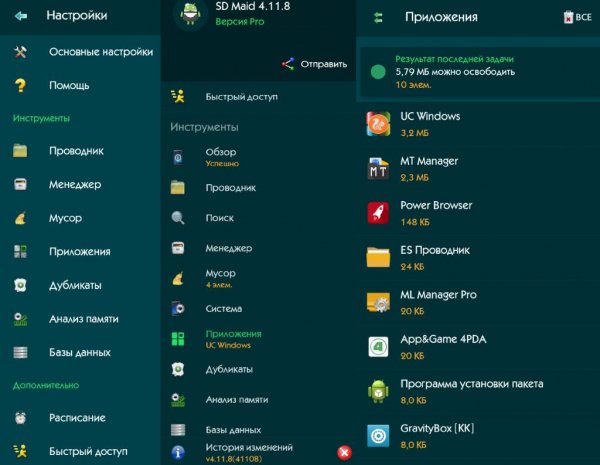Tap the green circle result indicator

(378, 72)
